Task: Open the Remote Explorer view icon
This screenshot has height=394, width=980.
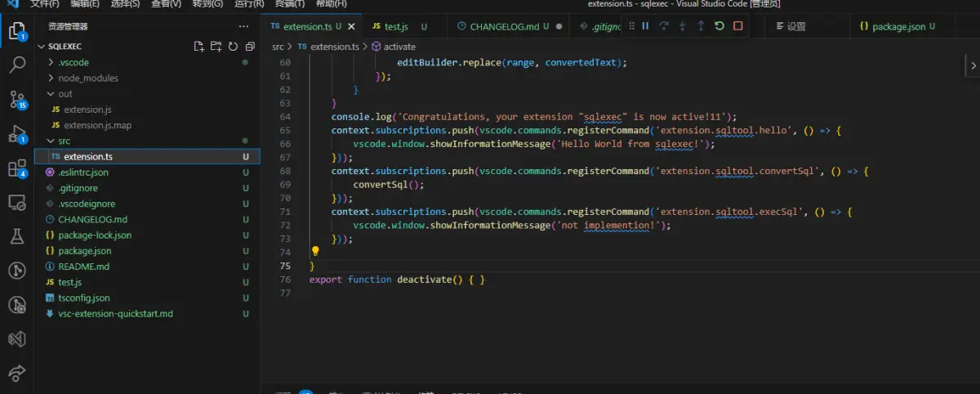Action: 16,202
